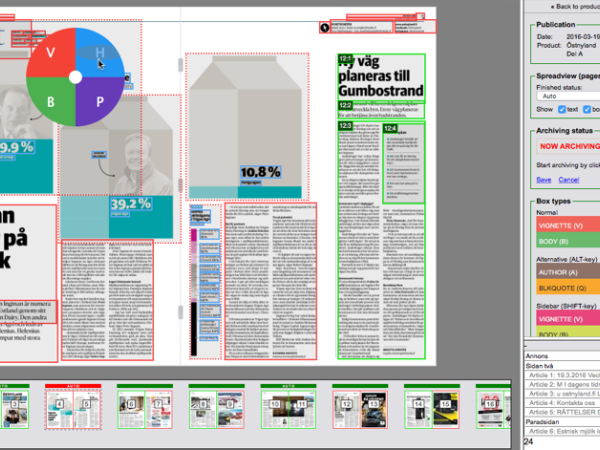Open the pages 8-9 spread thumbnail
The width and height of the screenshot is (600, 450).
(x=217, y=406)
